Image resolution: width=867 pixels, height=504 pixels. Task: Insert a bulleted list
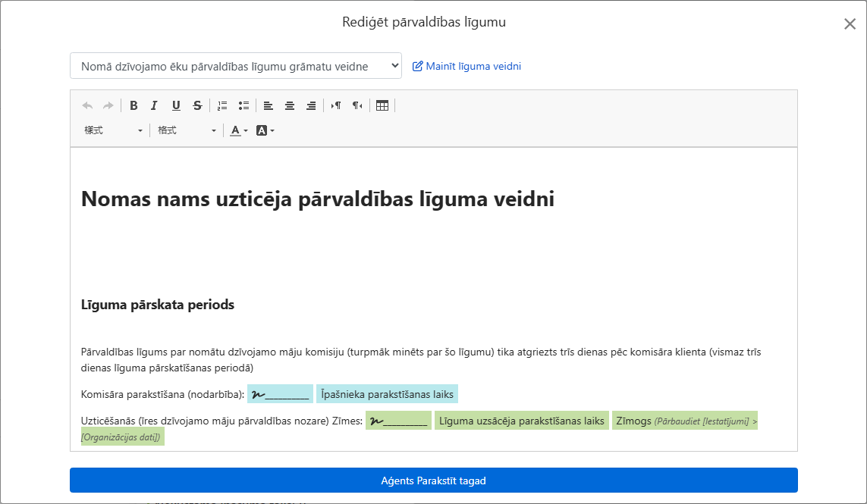[243, 105]
